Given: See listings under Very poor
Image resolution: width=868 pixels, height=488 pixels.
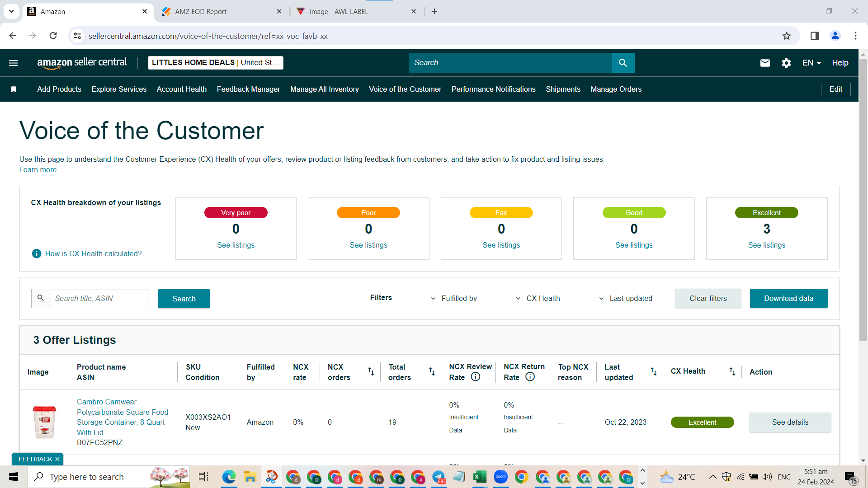Looking at the screenshot, I should point(236,245).
